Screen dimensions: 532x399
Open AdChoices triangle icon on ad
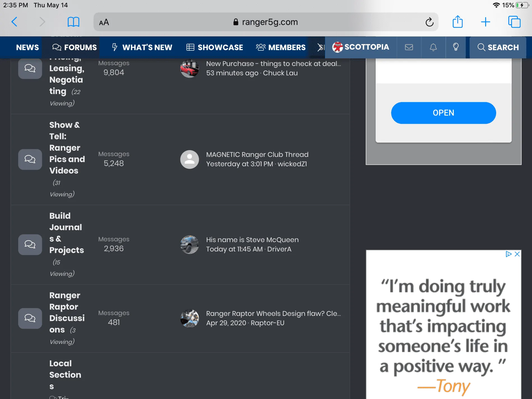pos(508,254)
